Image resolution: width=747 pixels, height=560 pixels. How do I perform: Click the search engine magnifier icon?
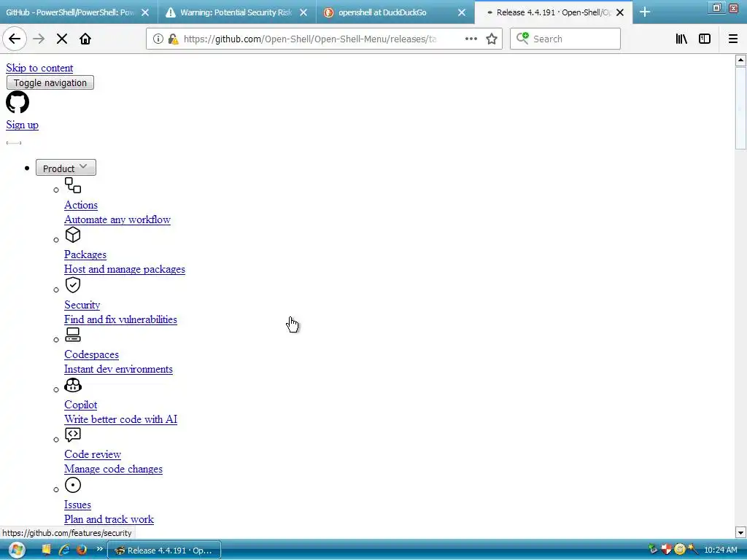[522, 39]
